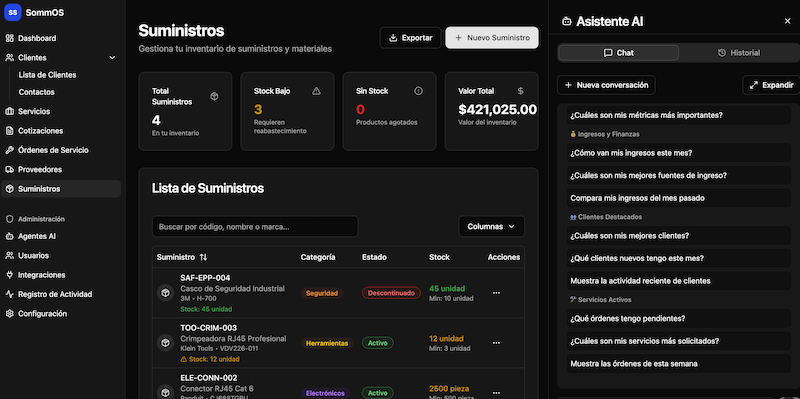Click the SAF-EPP-004 item box icon
This screenshot has width=800, height=399.
click(x=165, y=293)
